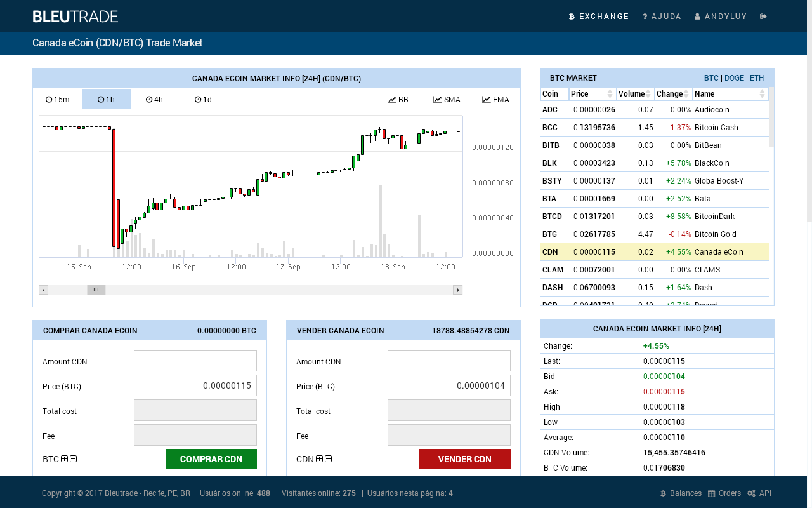812x508 pixels.
Task: Select the CLAM CLAMS row
Action: [x=655, y=270]
